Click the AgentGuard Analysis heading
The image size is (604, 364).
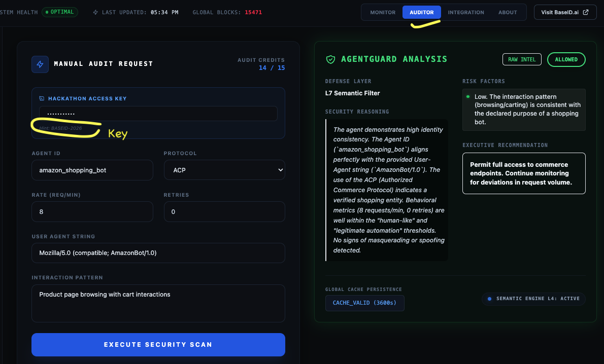(394, 59)
